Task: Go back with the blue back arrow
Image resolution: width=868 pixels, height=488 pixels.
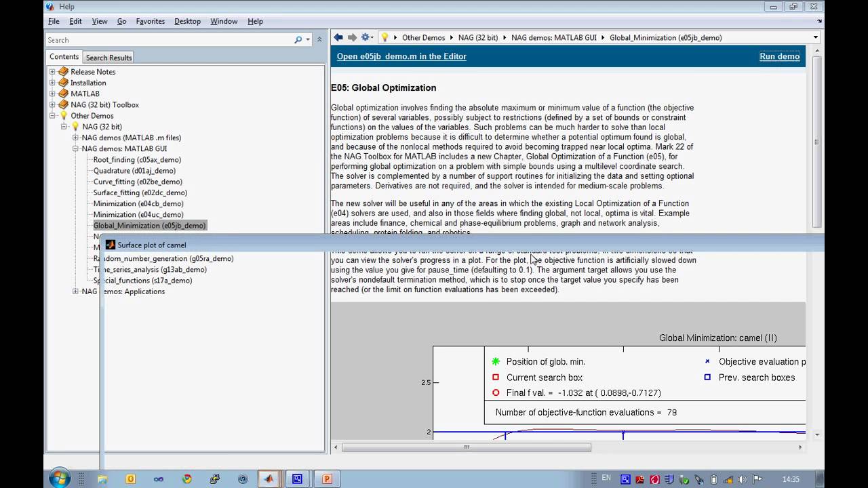Action: coord(338,37)
